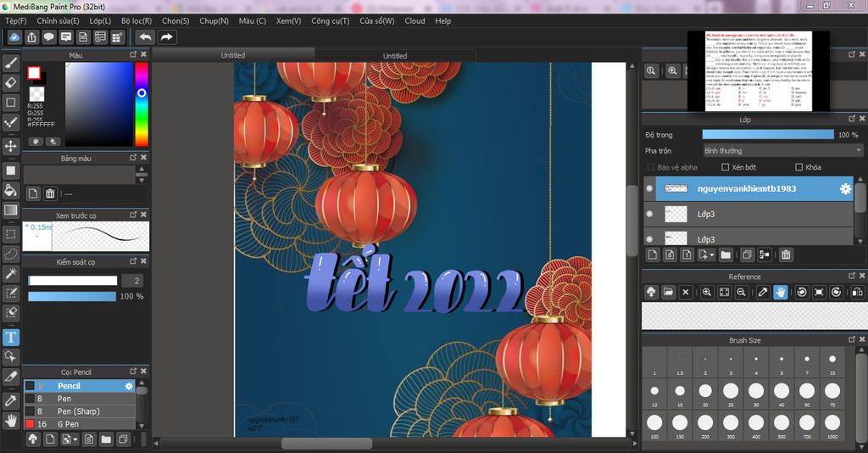Screen dimensions: 868x453
Task: Undock the Màu color panel
Action: [x=133, y=54]
